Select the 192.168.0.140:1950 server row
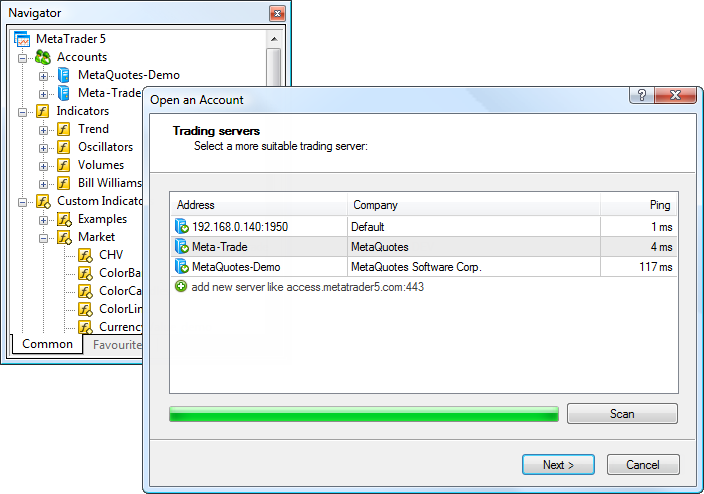 (x=424, y=226)
